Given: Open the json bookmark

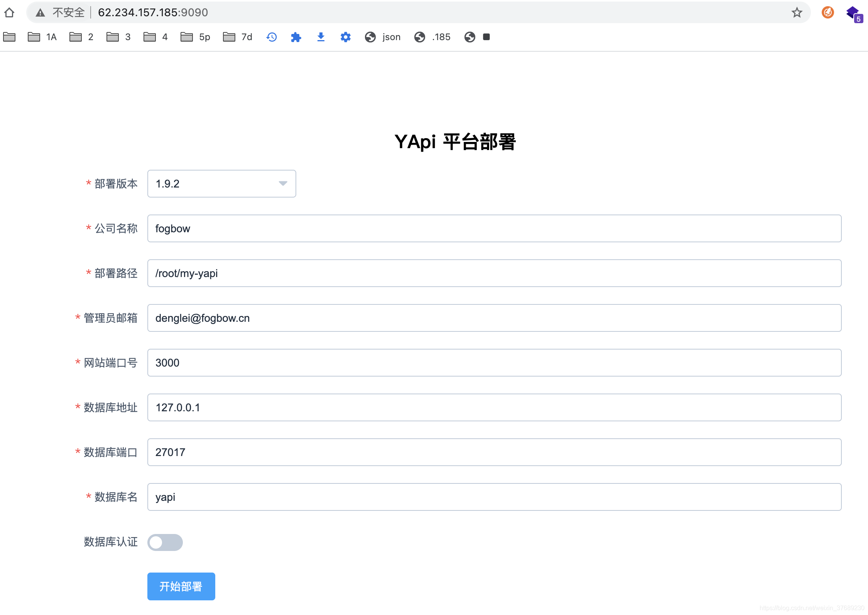Looking at the screenshot, I should pyautogui.click(x=383, y=37).
